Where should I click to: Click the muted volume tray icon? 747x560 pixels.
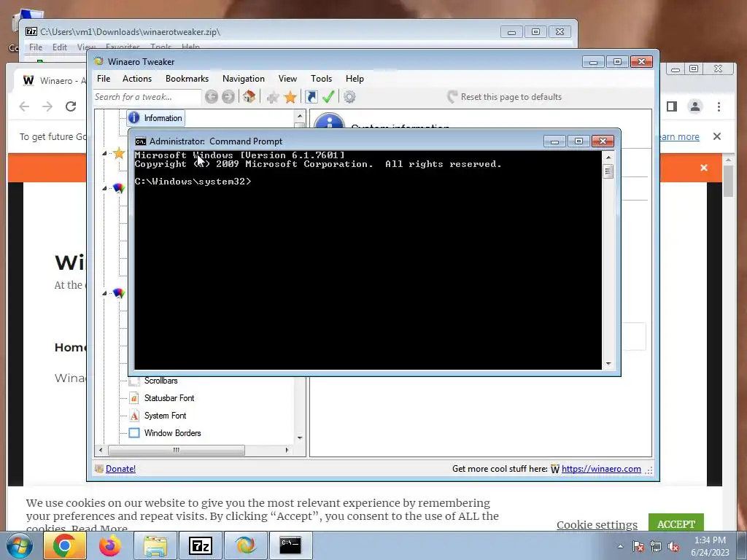pos(673,547)
